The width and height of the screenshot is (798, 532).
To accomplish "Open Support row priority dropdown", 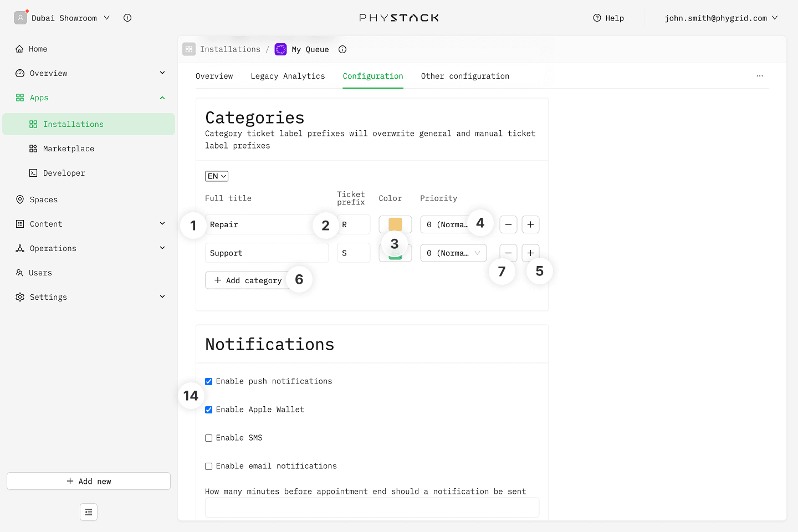I will point(453,253).
